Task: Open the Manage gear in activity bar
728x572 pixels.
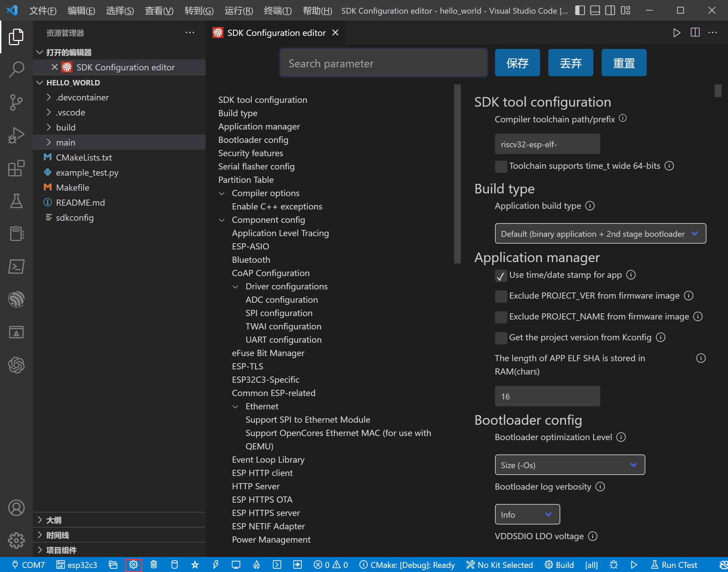Action: tap(16, 541)
